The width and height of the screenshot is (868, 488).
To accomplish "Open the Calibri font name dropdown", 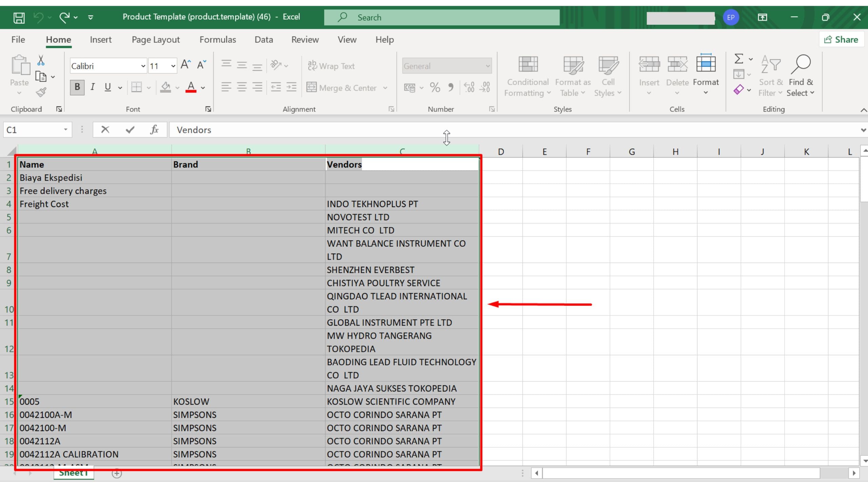I will pos(143,66).
